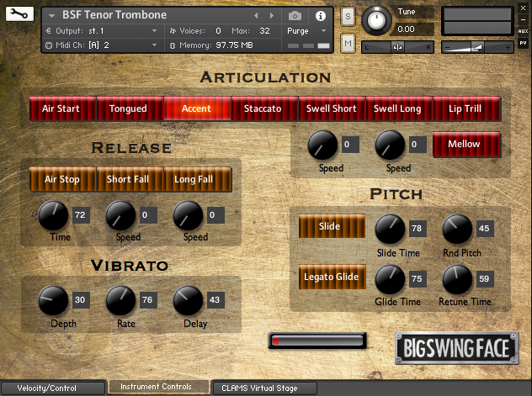Toggle the AUX sends button
This screenshot has width=532, height=396.
pos(523,31)
